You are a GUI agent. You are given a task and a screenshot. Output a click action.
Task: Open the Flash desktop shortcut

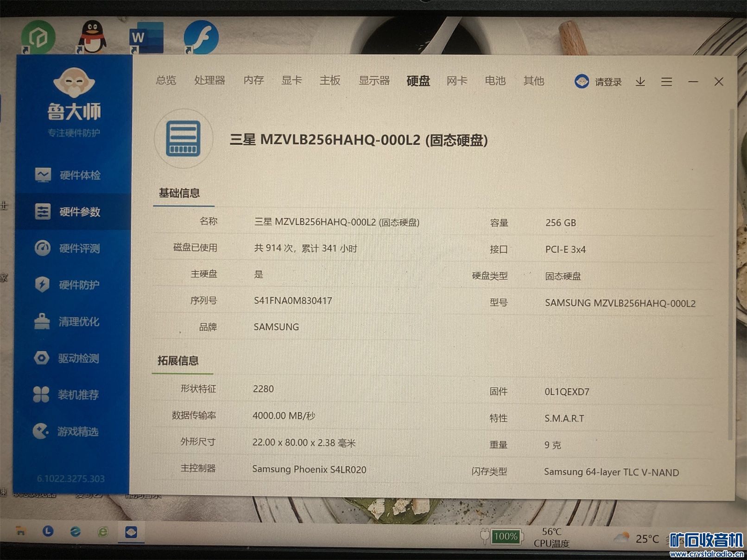[201, 37]
